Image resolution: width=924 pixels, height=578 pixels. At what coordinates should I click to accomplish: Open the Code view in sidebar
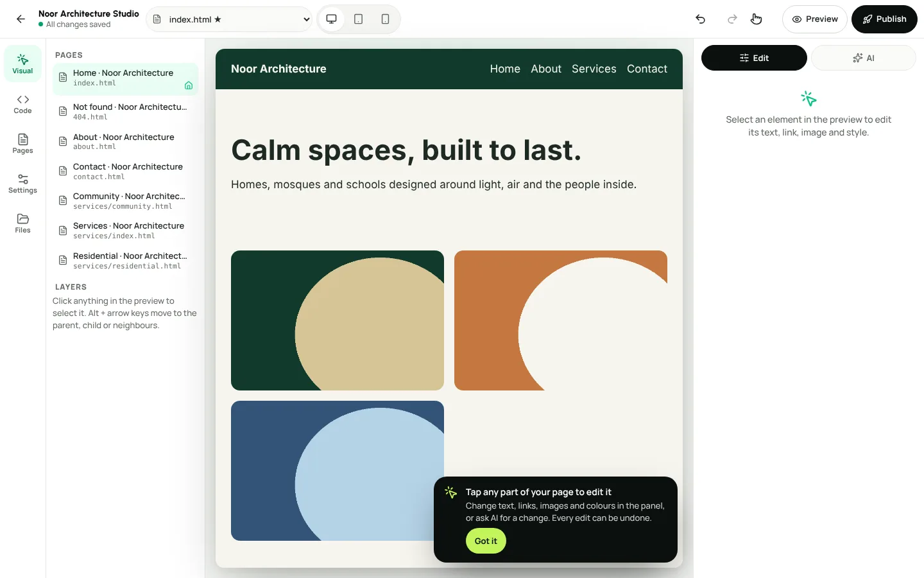22,104
